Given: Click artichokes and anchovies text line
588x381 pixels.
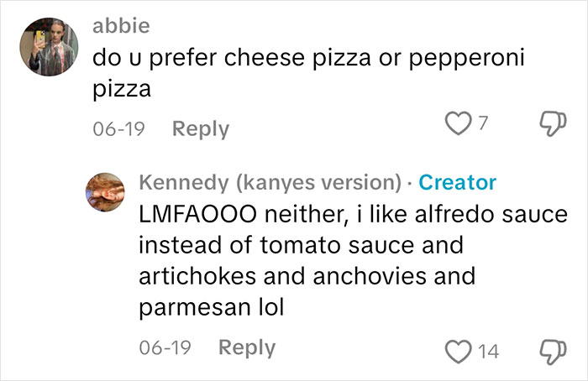Looking at the screenshot, I should 307,276.
